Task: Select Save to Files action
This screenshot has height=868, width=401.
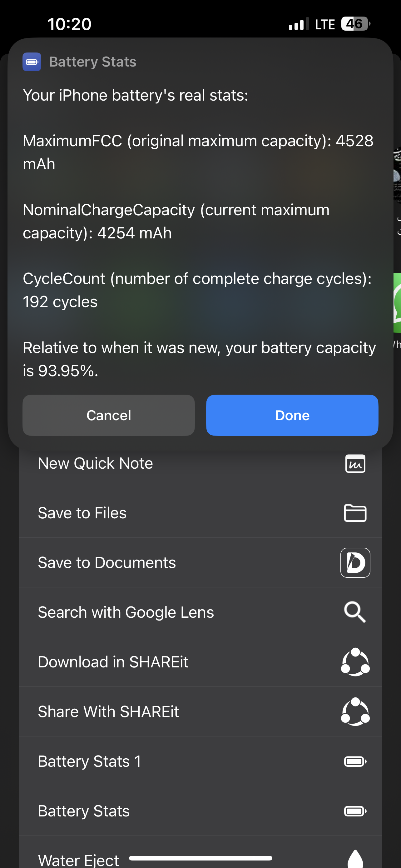Action: (x=82, y=513)
